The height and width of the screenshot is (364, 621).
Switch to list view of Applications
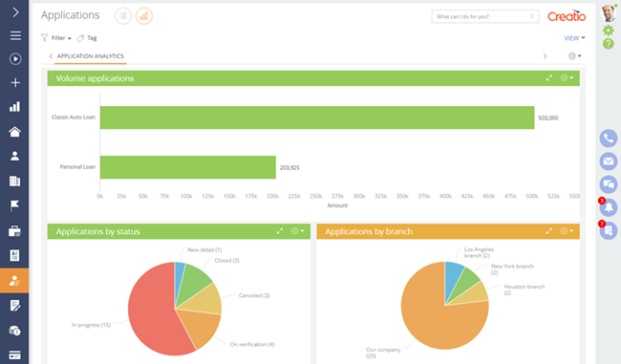click(123, 16)
